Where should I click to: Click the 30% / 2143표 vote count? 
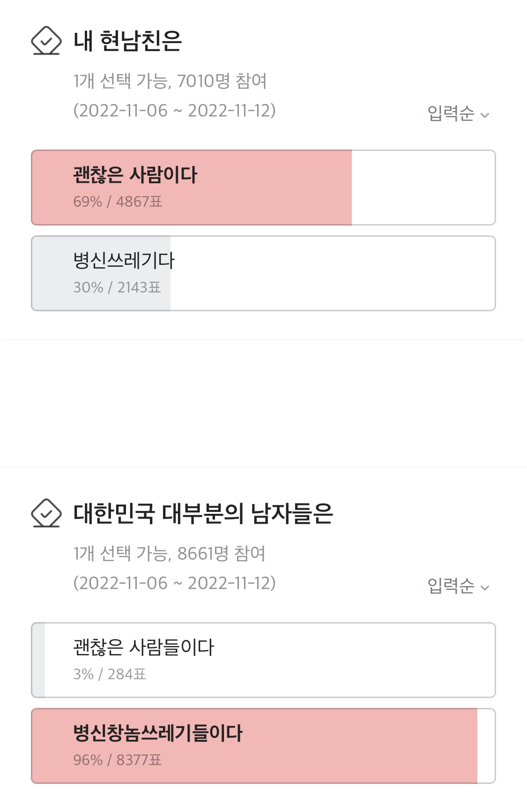point(117,287)
